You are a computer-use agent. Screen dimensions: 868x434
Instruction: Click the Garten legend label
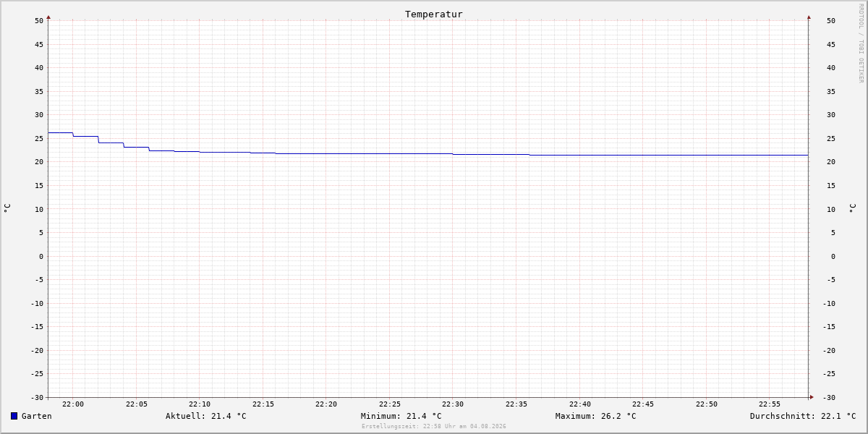click(x=37, y=416)
